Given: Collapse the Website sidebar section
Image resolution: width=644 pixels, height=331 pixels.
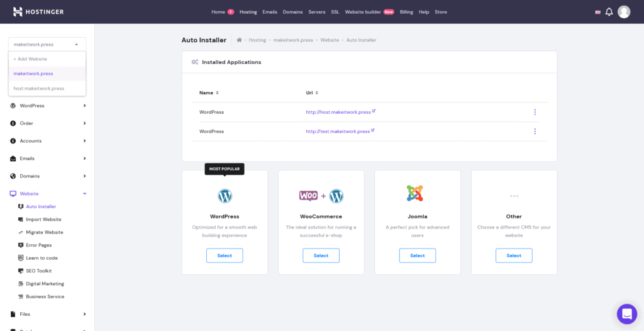Looking at the screenshot, I should tap(85, 194).
